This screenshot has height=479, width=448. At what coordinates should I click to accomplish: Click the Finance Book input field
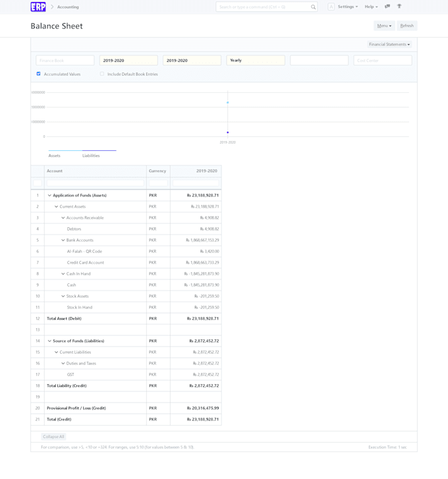click(65, 61)
